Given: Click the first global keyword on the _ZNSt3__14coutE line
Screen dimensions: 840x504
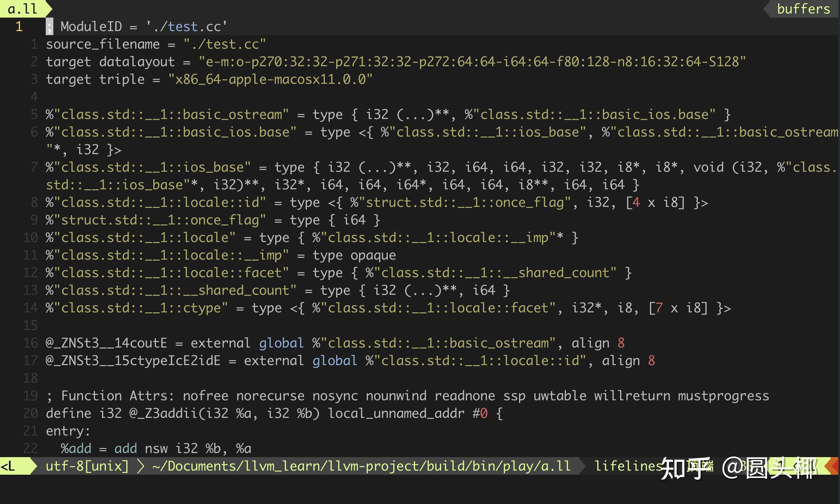Looking at the screenshot, I should click(x=281, y=343).
